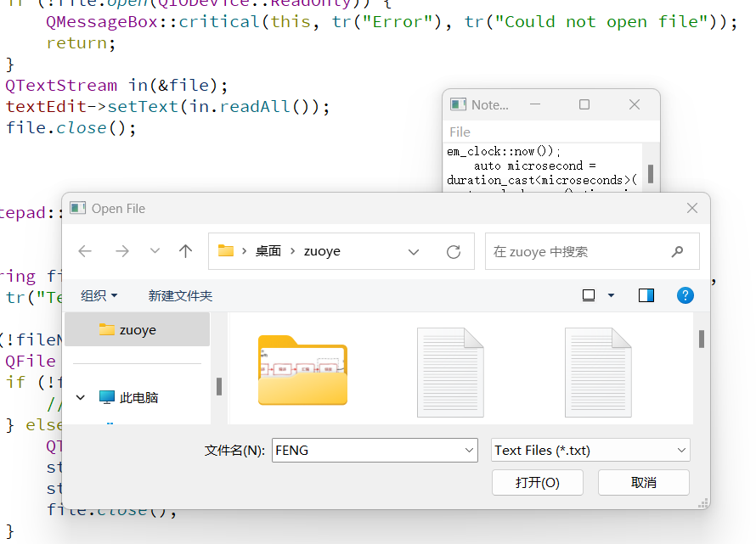Select 此电脑 in navigation pane
Image resolution: width=756 pixels, height=544 pixels.
point(138,397)
